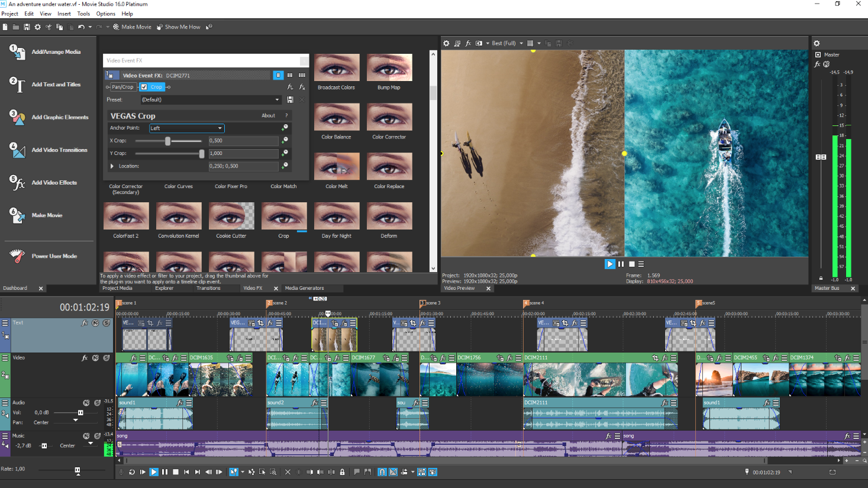Open the Add Video Transitions step
The height and width of the screenshot is (488, 868).
click(17, 150)
